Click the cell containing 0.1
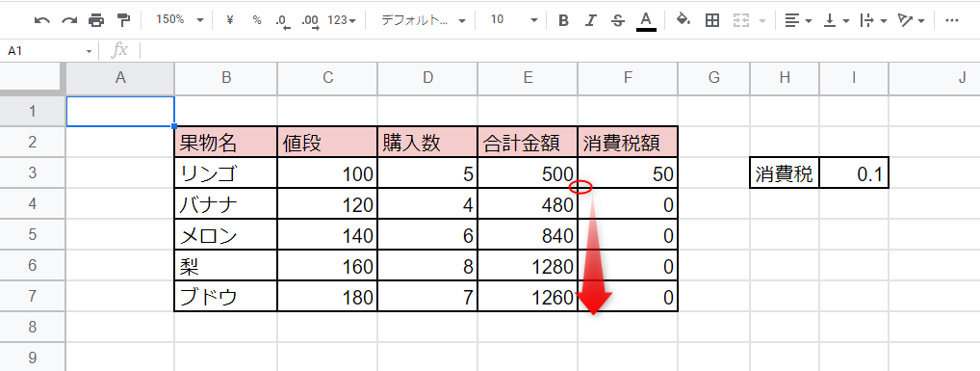980x371 pixels. coord(854,173)
